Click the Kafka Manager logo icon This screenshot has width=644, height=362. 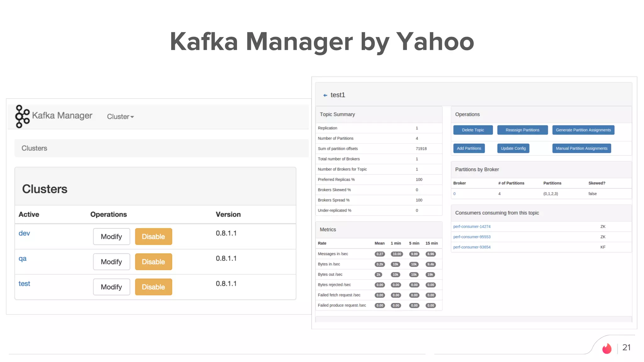tap(22, 116)
